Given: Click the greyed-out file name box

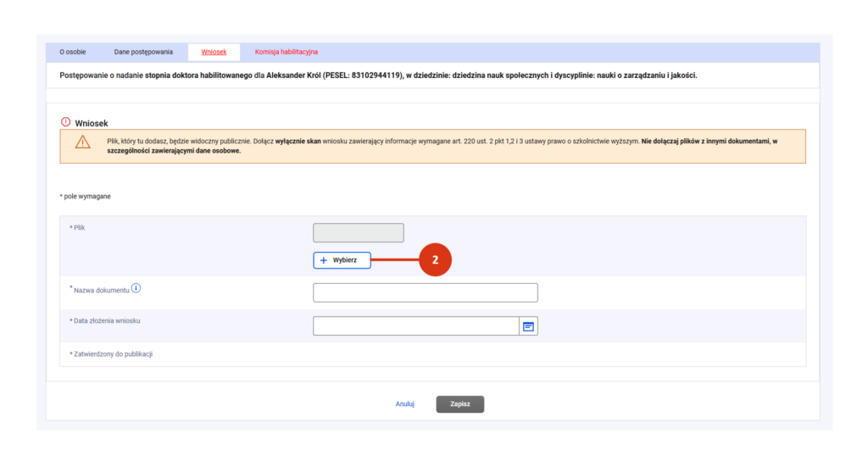Looking at the screenshot, I should tap(358, 232).
